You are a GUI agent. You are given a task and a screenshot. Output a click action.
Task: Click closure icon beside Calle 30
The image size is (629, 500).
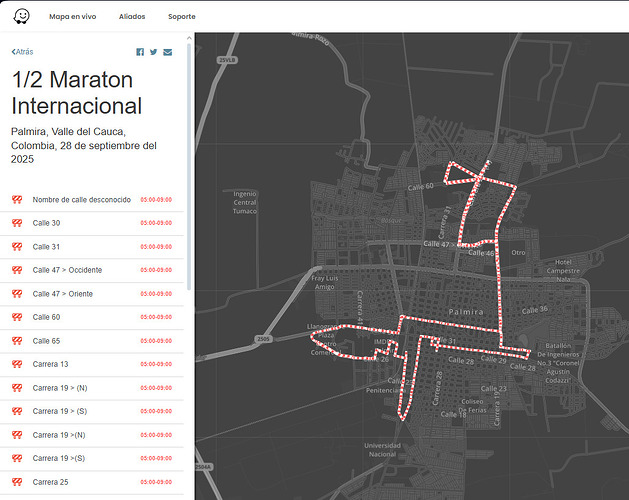click(17, 223)
